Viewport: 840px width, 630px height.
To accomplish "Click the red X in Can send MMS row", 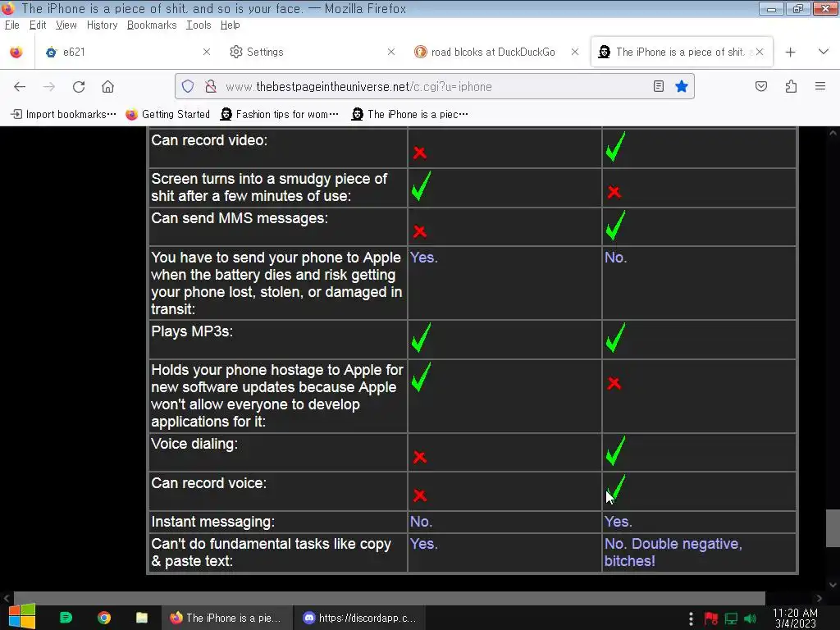I will [420, 231].
